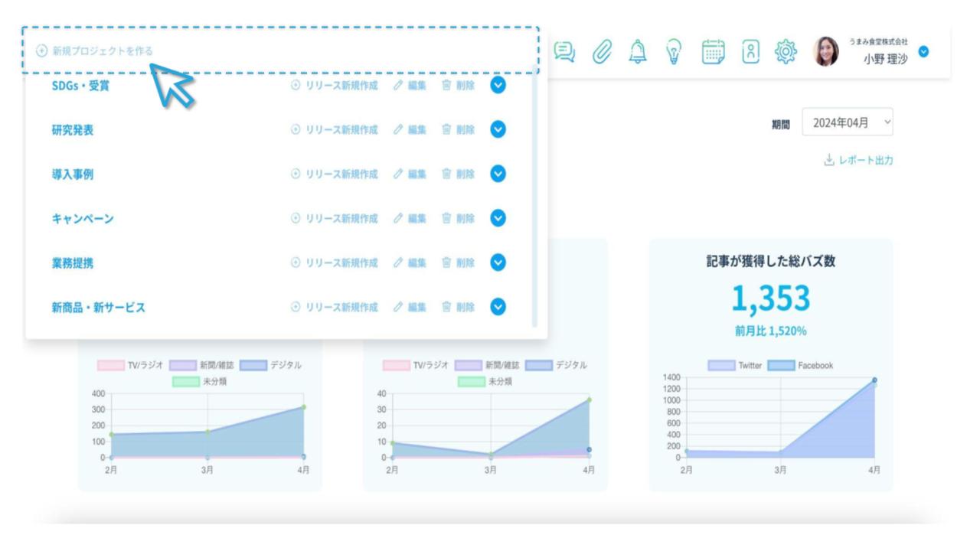This screenshot has height=551, width=980.
Task: Select the 新商品・新サービス project item
Action: tap(97, 308)
